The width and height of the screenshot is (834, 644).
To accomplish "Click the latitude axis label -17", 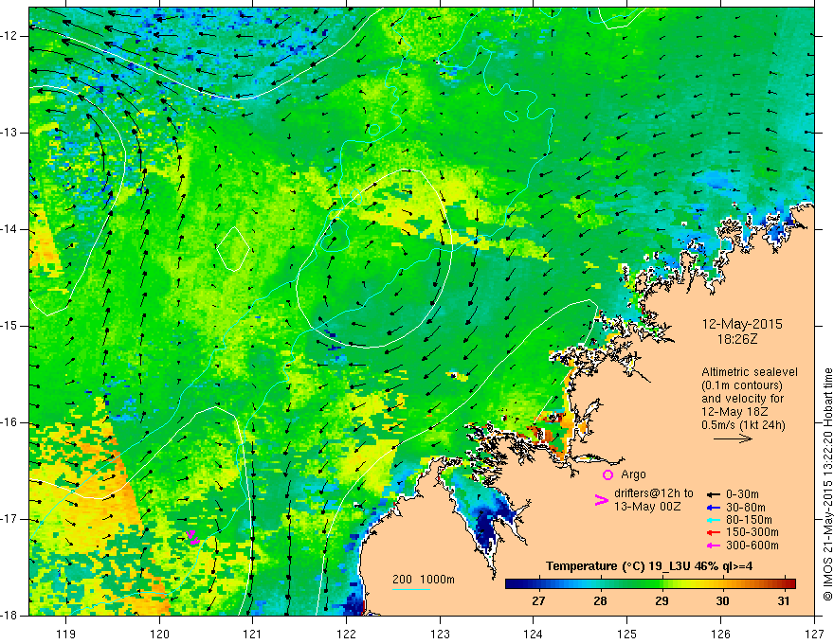I will (x=9, y=519).
